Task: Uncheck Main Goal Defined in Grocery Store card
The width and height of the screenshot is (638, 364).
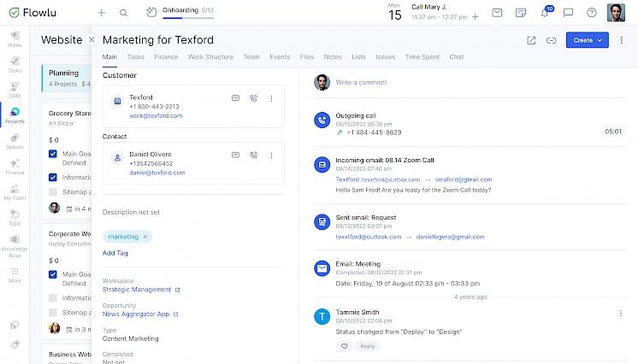Action: pos(53,154)
